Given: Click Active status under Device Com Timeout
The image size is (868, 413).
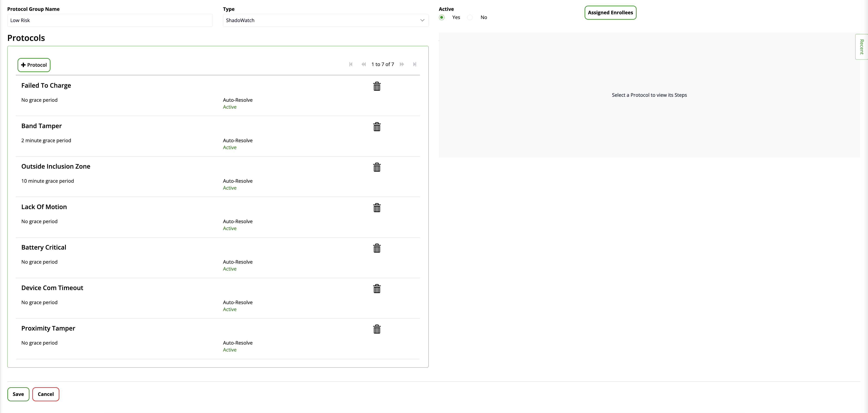Looking at the screenshot, I should point(229,309).
